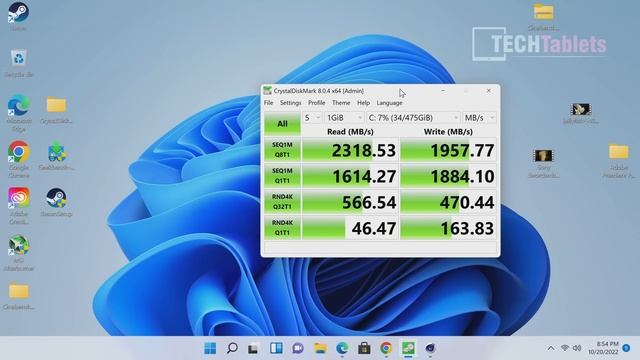Open Task View from the taskbar
The height and width of the screenshot is (360, 640).
click(x=253, y=348)
